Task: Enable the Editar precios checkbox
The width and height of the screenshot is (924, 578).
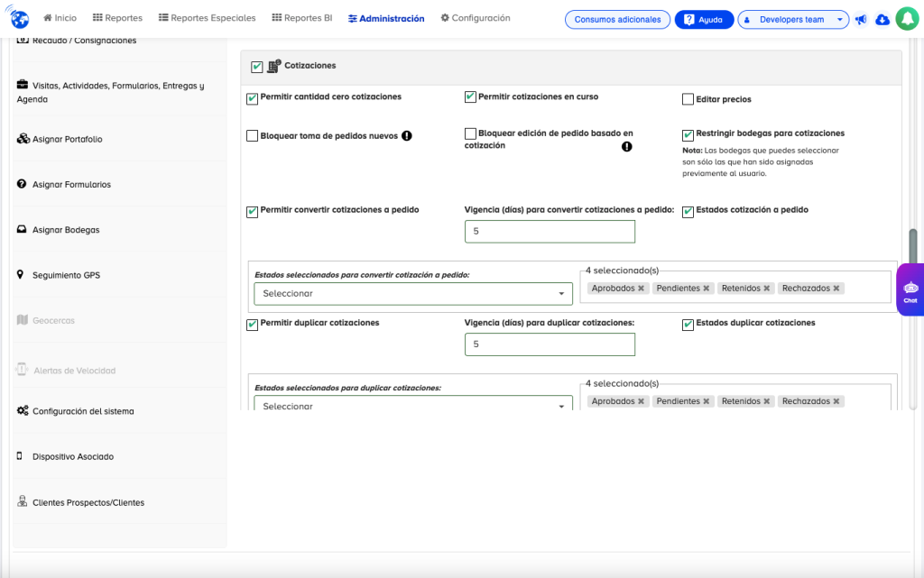Action: tap(688, 99)
